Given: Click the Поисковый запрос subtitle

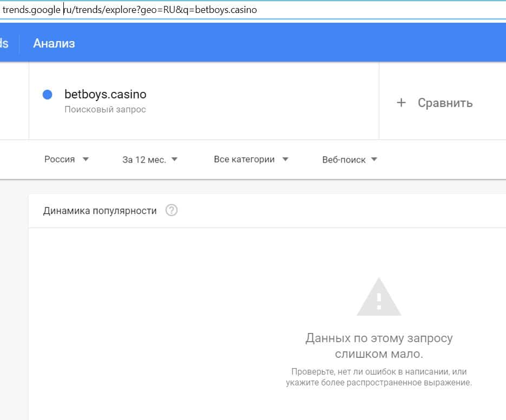Looking at the screenshot, I should tap(105, 110).
